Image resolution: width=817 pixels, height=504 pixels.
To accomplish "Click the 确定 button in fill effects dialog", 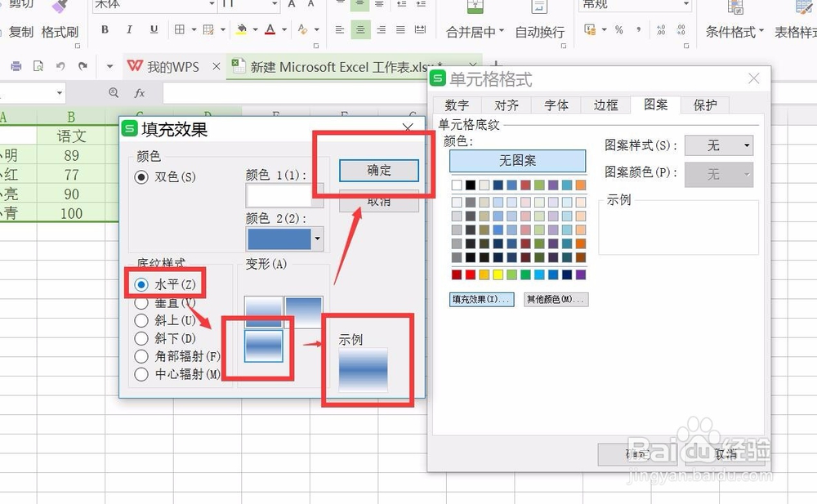I will pyautogui.click(x=377, y=171).
